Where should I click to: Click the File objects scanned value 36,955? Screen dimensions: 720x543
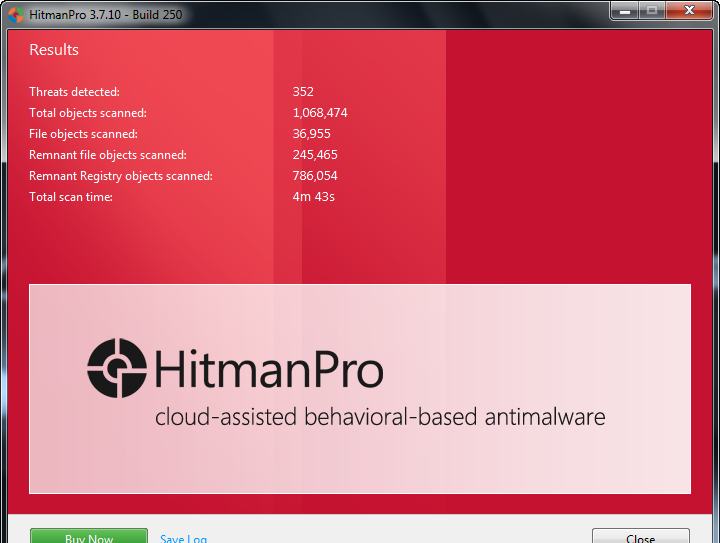pyautogui.click(x=312, y=134)
